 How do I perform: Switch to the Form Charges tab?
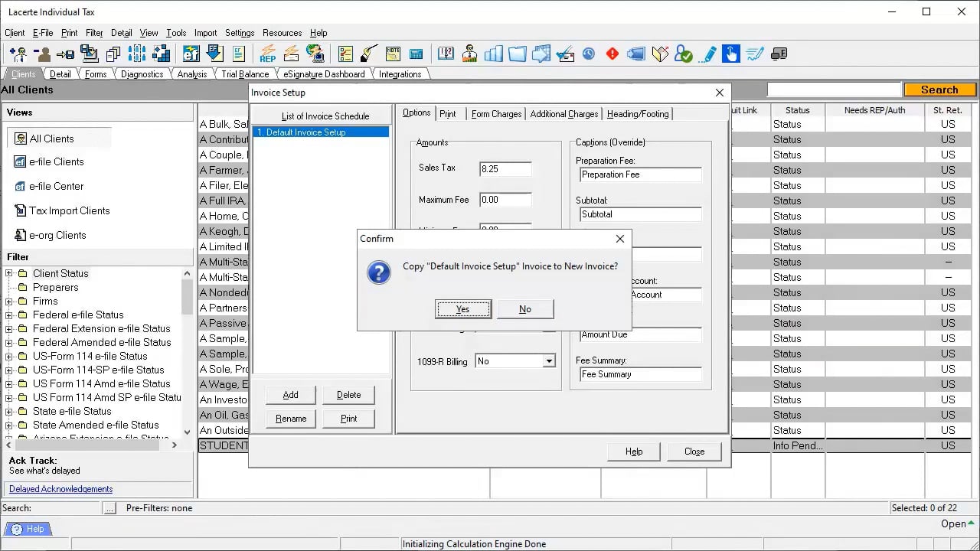pos(496,114)
